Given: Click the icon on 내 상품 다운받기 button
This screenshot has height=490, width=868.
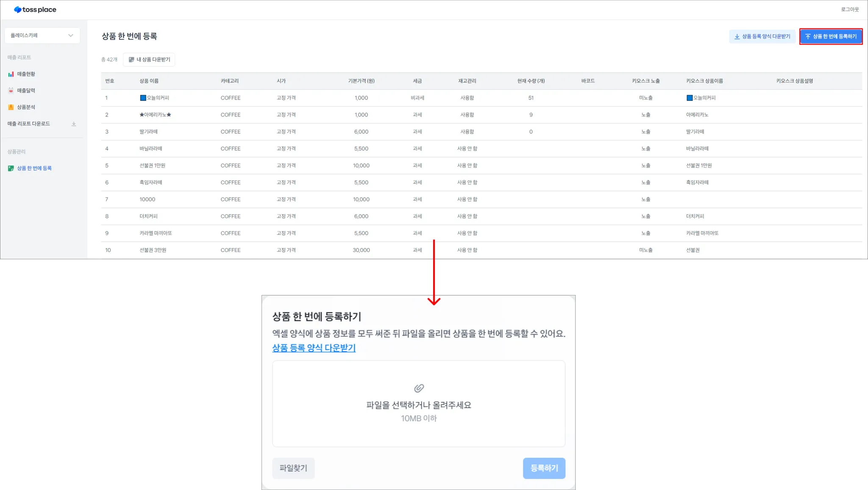Looking at the screenshot, I should coord(131,60).
